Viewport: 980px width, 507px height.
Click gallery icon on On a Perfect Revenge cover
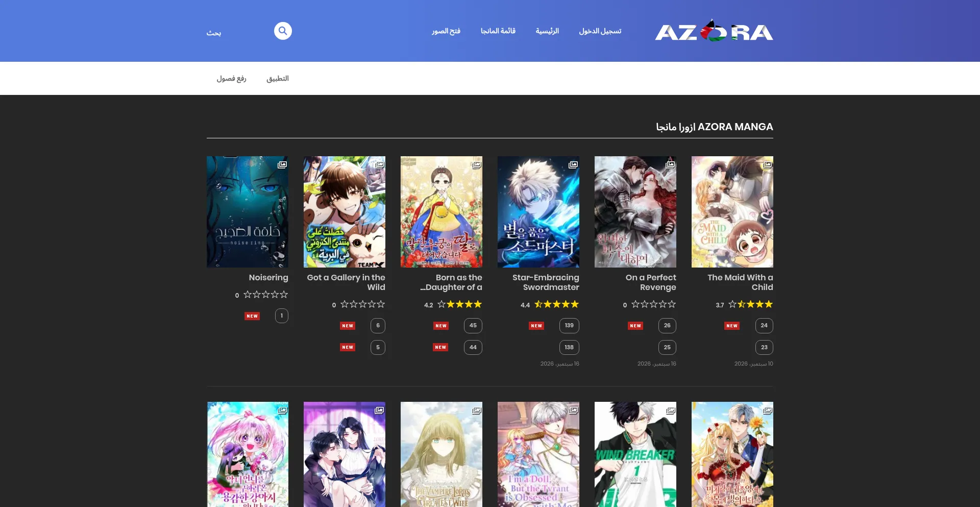(x=670, y=165)
